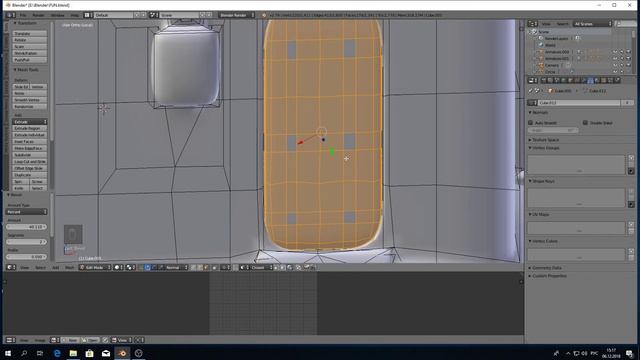Enable the Auto Smooth checkbox
Image resolution: width=640 pixels, height=360 pixels.
[531, 122]
